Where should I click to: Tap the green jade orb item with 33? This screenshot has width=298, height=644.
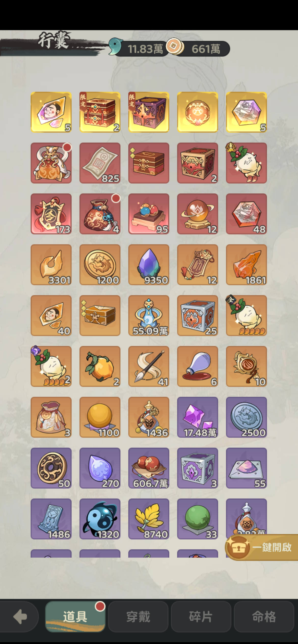[198, 519]
